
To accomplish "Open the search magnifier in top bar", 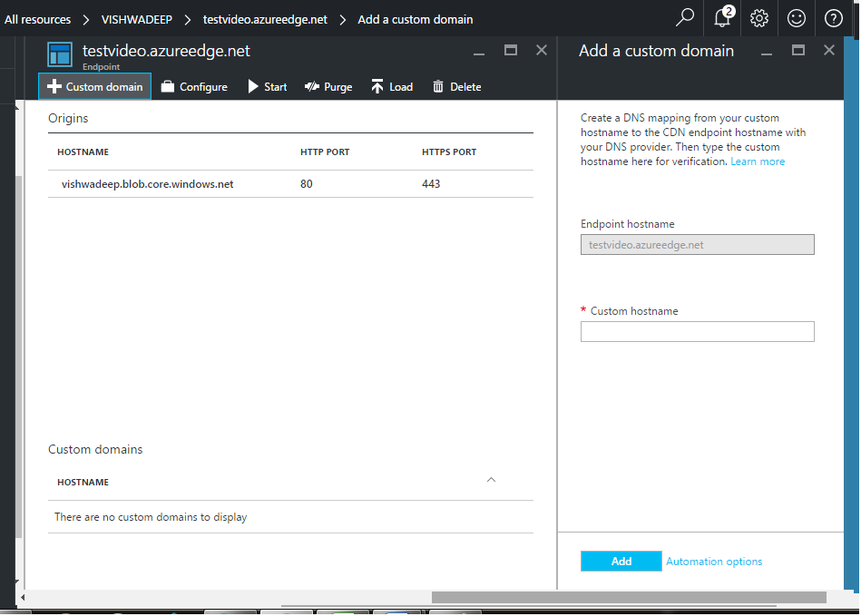I will tap(685, 17).
